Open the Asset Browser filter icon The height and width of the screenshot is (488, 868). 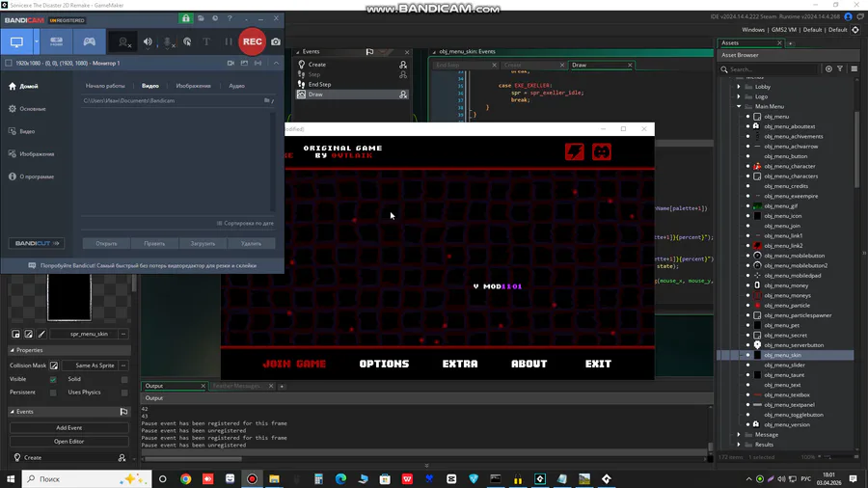click(840, 69)
